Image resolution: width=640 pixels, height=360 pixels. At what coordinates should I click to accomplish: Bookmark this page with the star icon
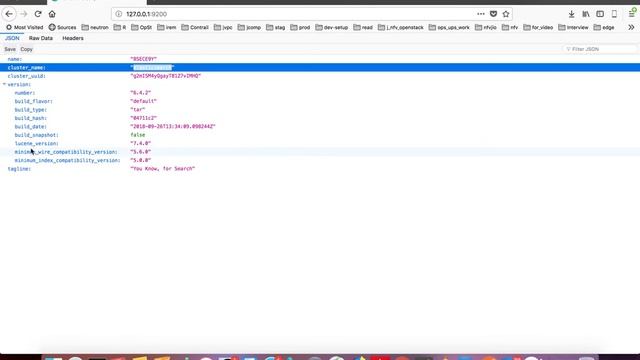[506, 14]
